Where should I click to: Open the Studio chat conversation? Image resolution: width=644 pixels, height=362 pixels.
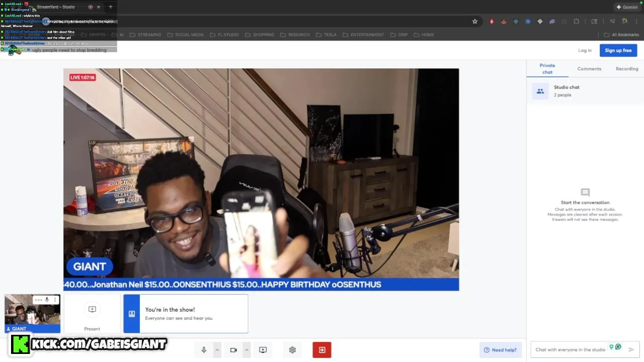tap(585, 91)
